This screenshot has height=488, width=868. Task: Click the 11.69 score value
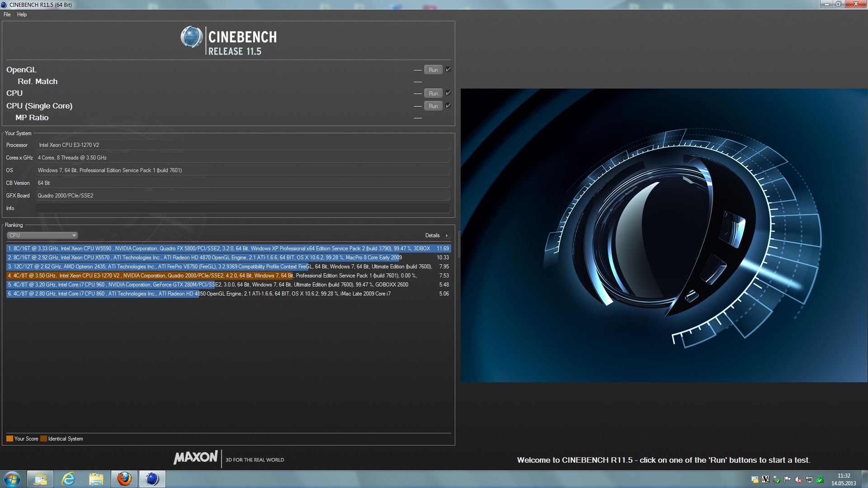point(443,249)
